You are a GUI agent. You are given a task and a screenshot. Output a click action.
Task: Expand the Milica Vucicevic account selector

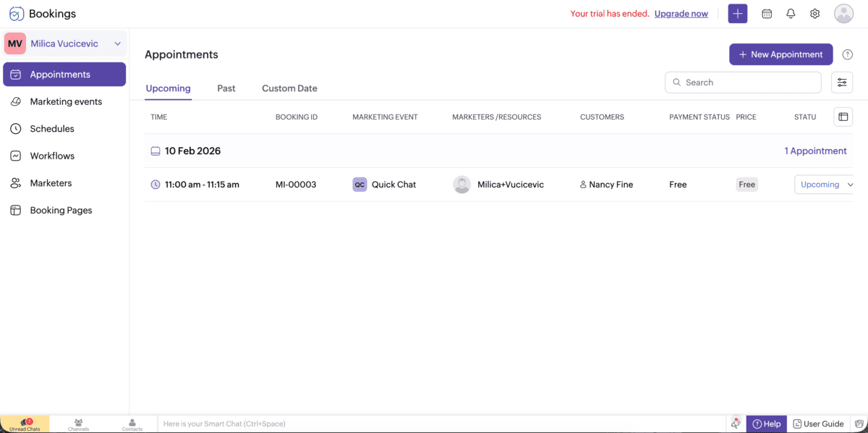[x=117, y=43]
